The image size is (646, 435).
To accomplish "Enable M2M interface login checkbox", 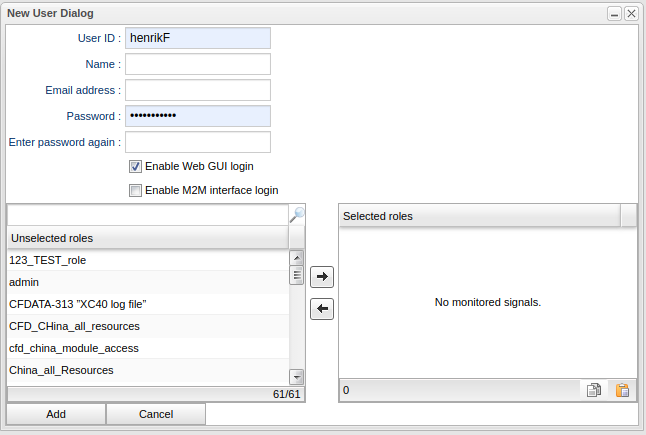I will point(135,190).
